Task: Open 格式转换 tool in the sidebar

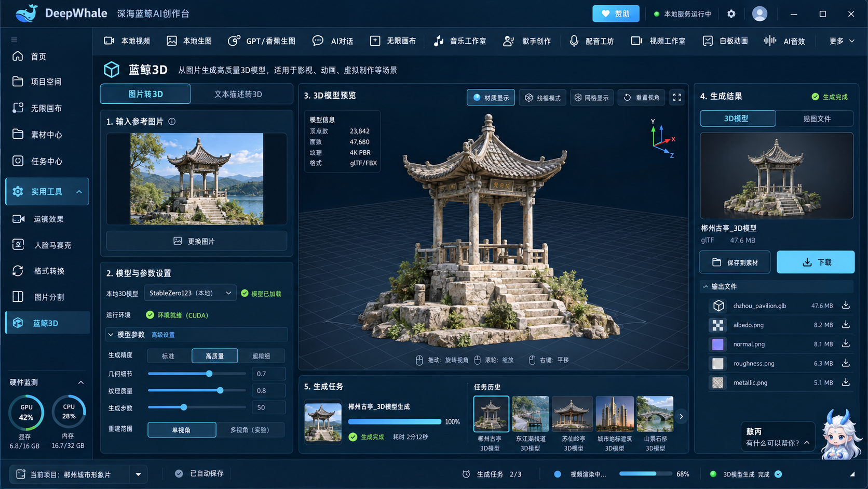Action: click(47, 271)
